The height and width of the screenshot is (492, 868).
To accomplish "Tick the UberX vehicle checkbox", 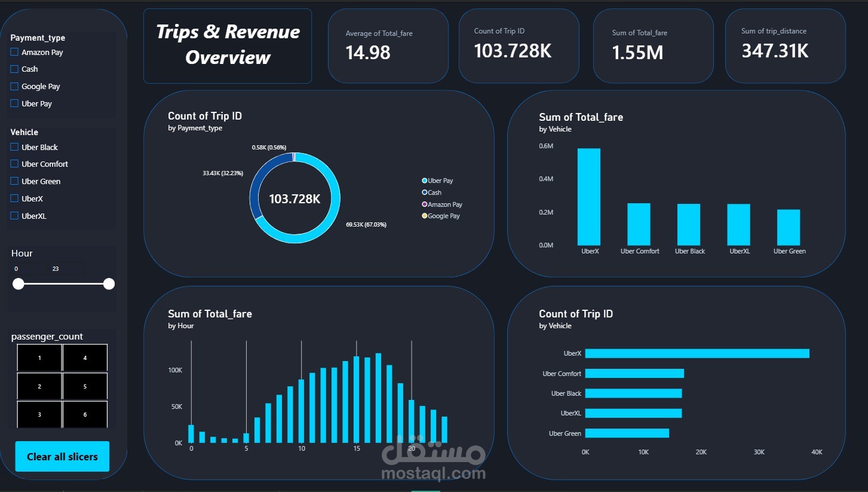I will 14,198.
